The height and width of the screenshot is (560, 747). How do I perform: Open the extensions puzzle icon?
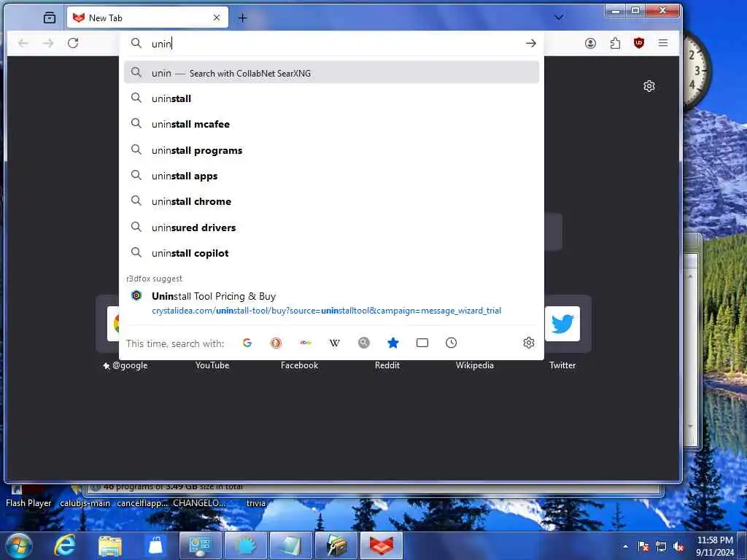point(615,43)
